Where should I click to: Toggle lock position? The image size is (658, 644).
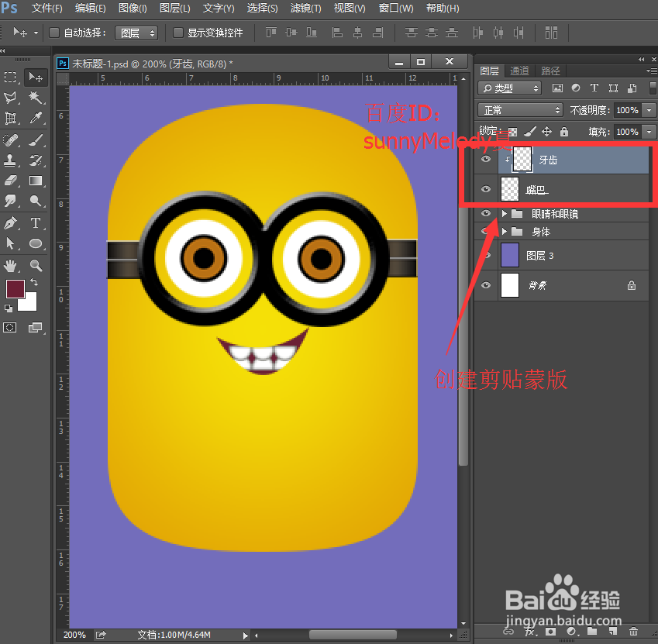(546, 133)
